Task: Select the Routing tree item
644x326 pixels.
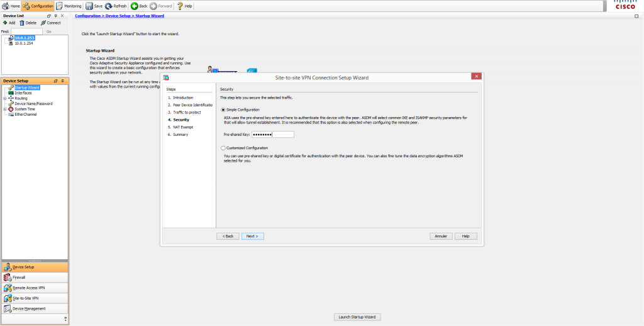Action: pyautogui.click(x=21, y=98)
